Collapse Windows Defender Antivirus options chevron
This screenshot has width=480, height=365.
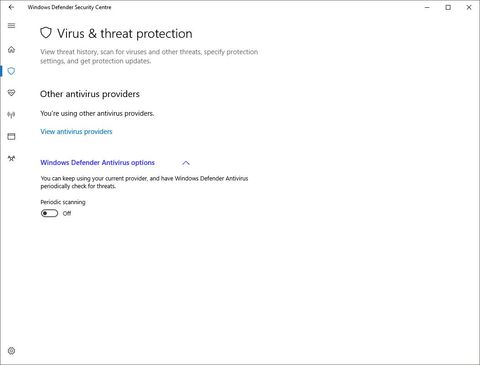click(186, 163)
